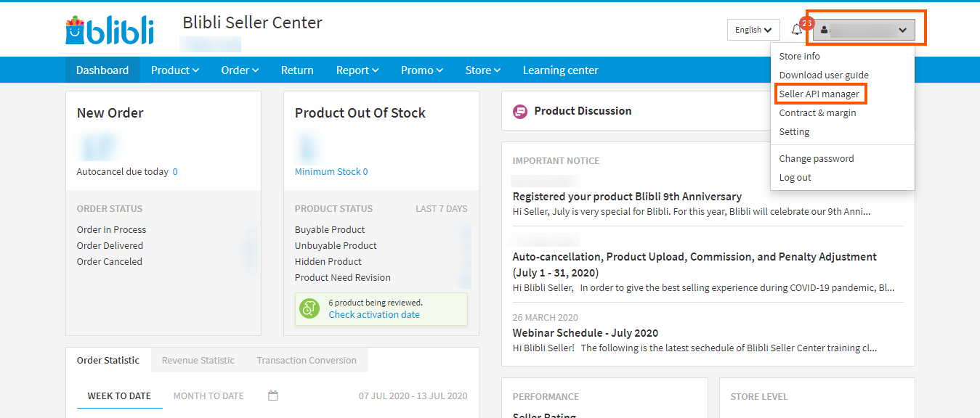980x418 pixels.
Task: Click Hidden Product status
Action: pos(328,261)
